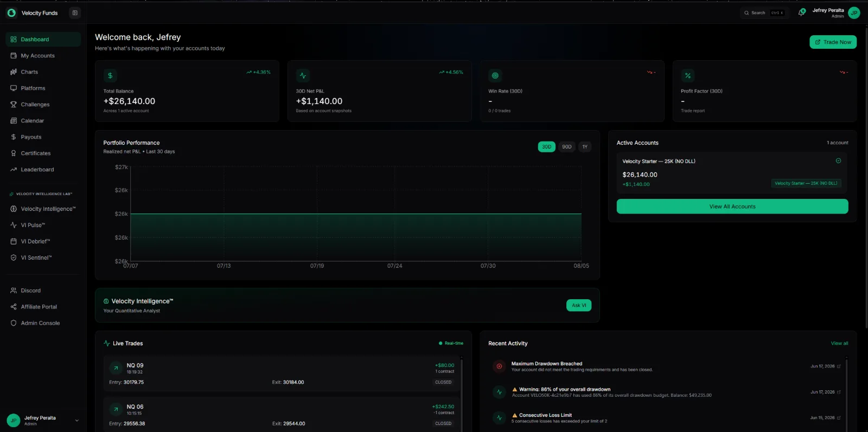The width and height of the screenshot is (868, 432).
Task: Select the 30D performance range
Action: coord(547,147)
